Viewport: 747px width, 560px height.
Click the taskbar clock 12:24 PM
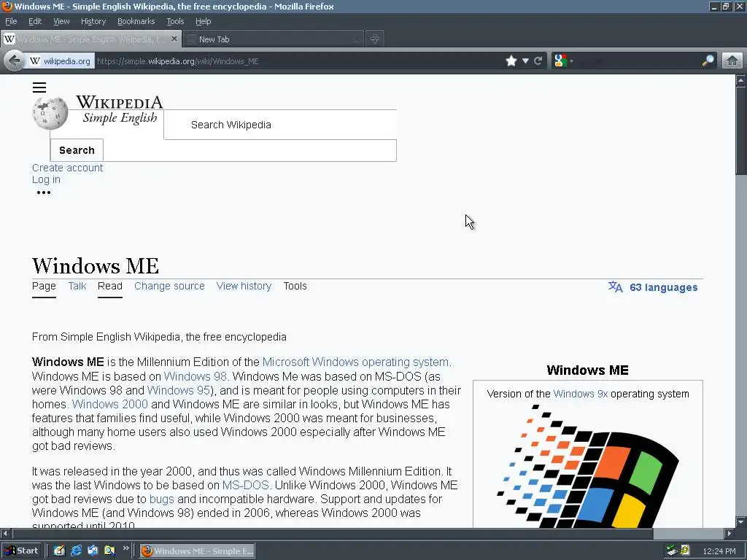point(719,551)
